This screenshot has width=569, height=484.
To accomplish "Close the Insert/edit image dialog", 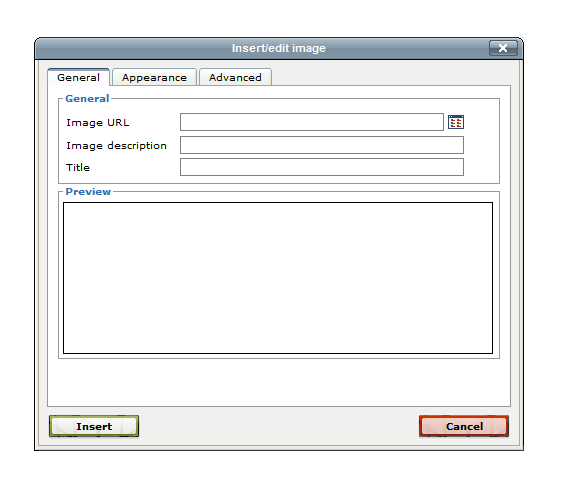I will 503,48.
